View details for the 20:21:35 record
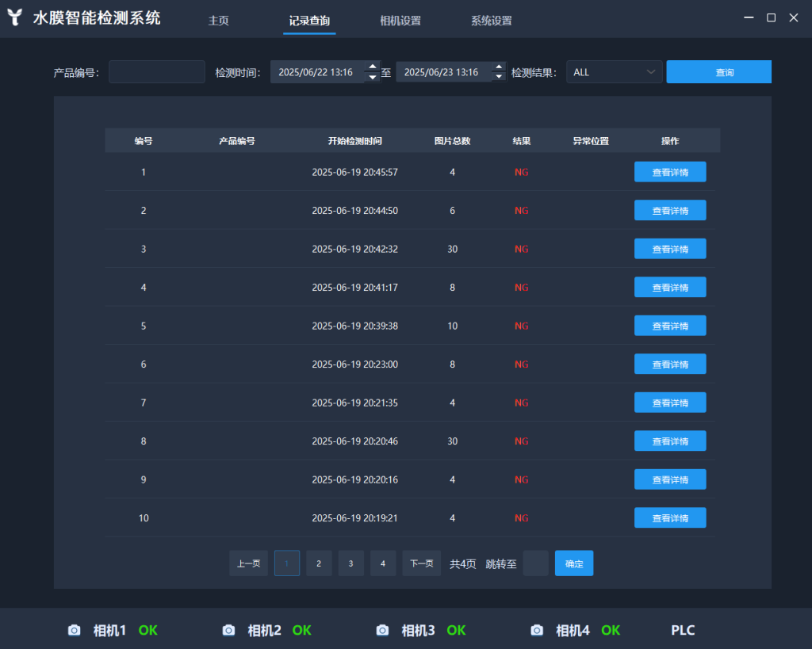This screenshot has width=812, height=649. [670, 403]
